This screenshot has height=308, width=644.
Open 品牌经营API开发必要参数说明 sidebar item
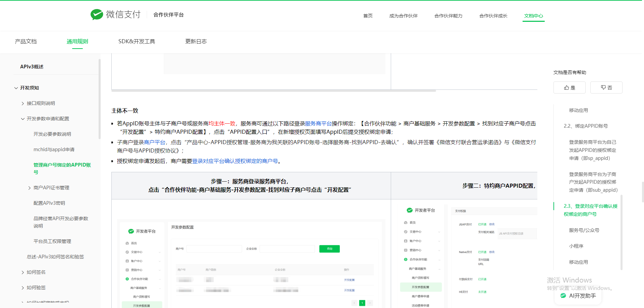(61, 222)
